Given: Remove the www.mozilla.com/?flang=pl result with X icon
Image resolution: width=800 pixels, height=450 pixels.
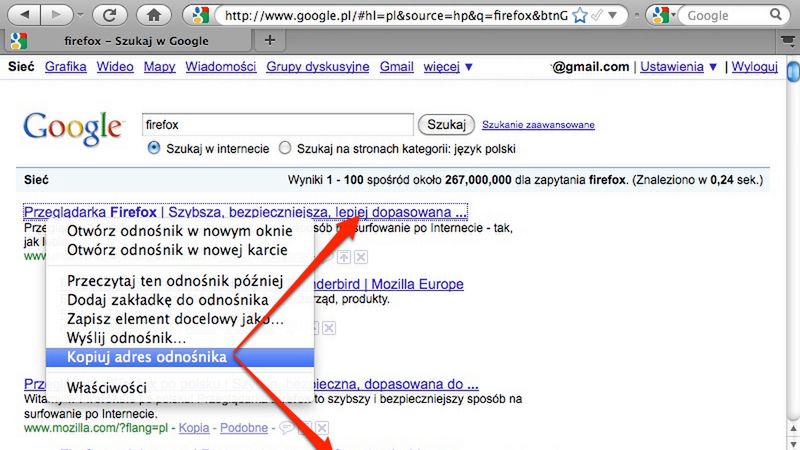Looking at the screenshot, I should point(321,428).
